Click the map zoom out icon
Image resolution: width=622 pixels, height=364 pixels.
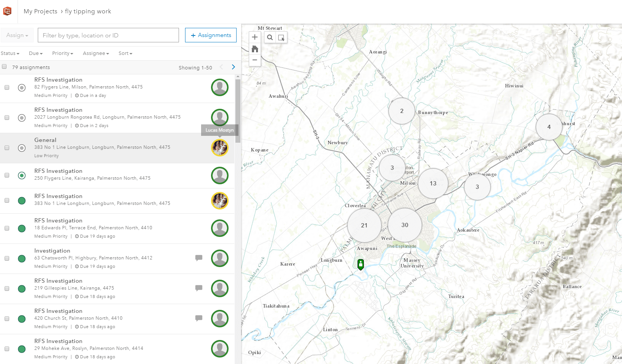[x=255, y=60]
